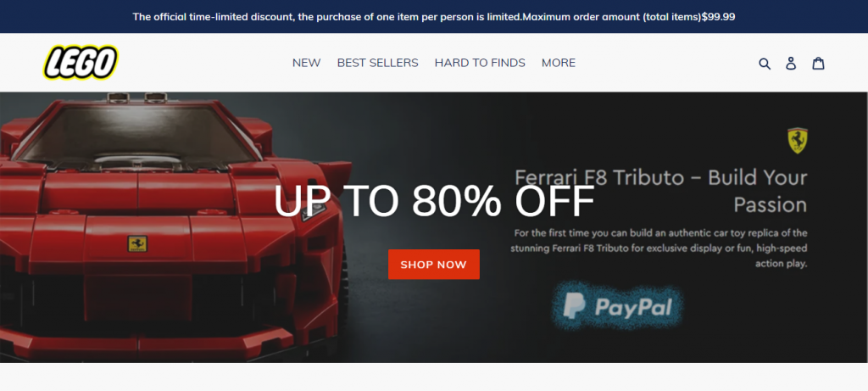The width and height of the screenshot is (868, 391).
Task: Click the Ferrari badge on car hood
Action: pyautogui.click(x=137, y=243)
